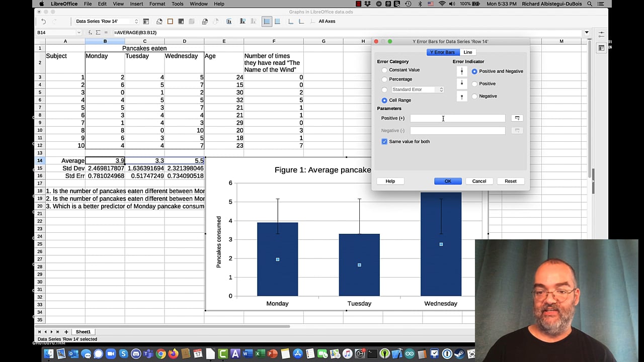Open the Insert menu

pyautogui.click(x=136, y=4)
